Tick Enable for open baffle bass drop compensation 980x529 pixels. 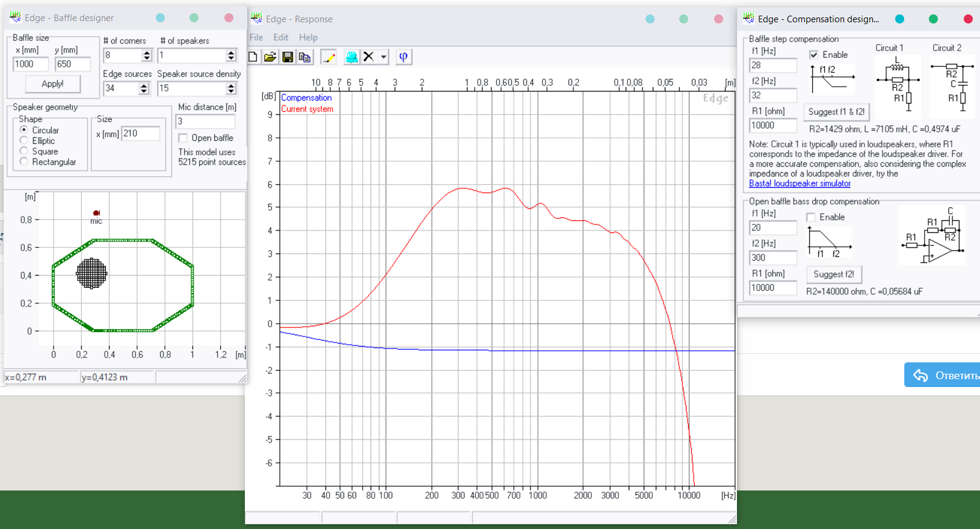(810, 217)
